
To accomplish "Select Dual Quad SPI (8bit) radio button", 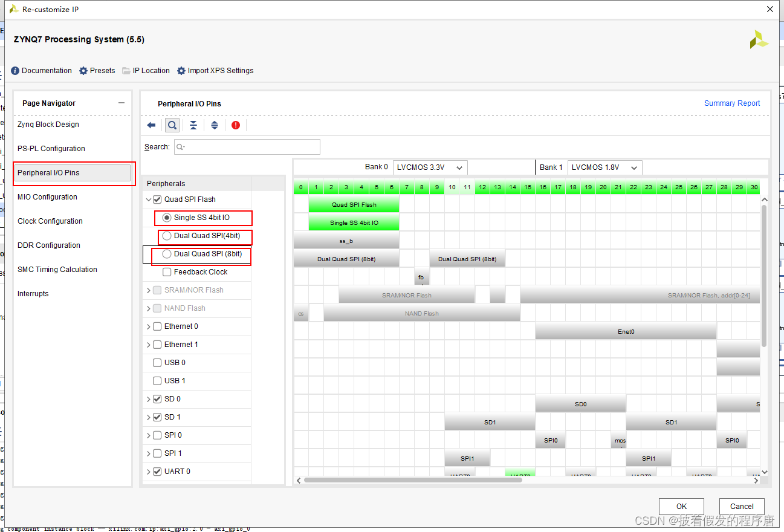I will point(167,254).
